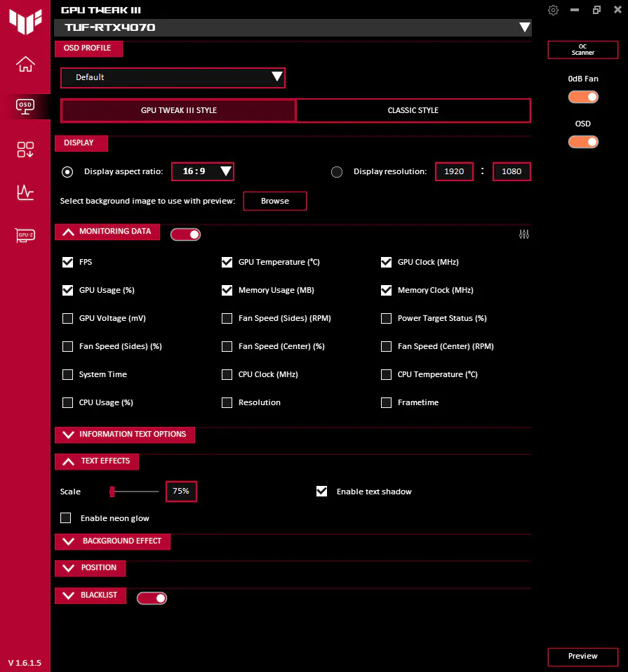Open the Home page in sidebar
The width and height of the screenshot is (628, 672).
(25, 65)
